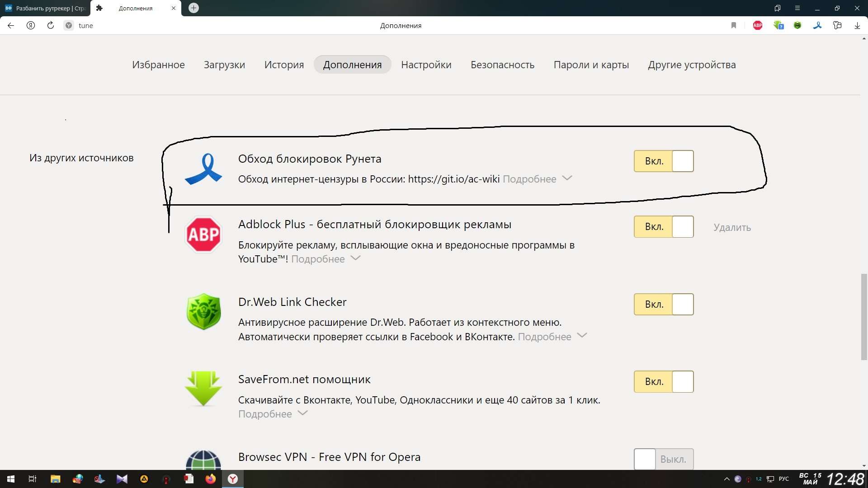
Task: Click the Adblock Plus toolbar icon
Action: (x=758, y=25)
